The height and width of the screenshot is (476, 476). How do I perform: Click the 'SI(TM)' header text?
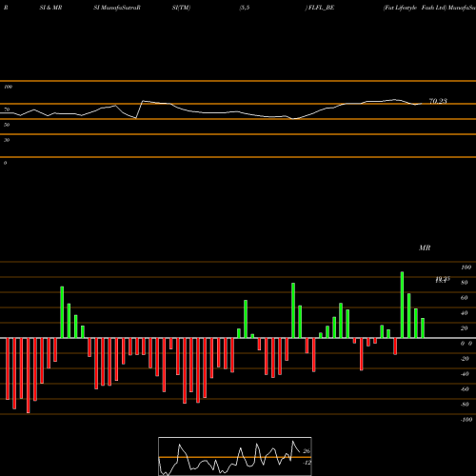click(181, 8)
